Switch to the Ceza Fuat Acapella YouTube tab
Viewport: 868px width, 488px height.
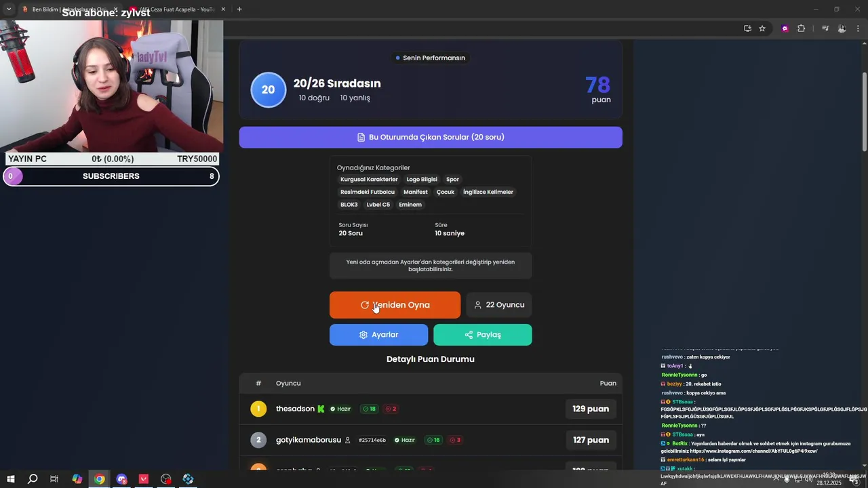pyautogui.click(x=178, y=9)
